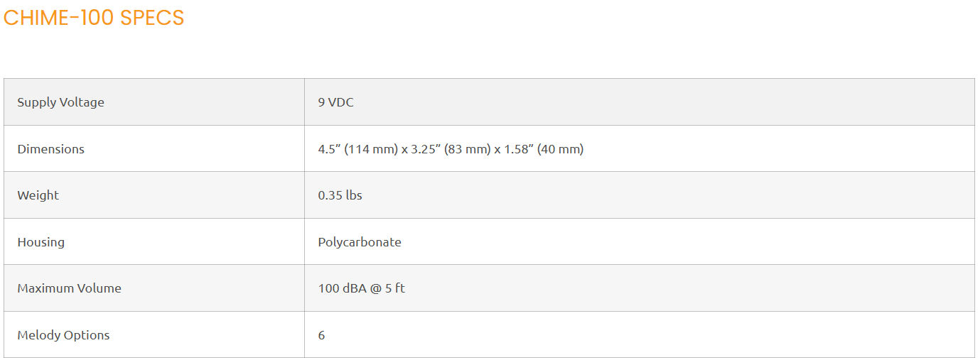This screenshot has height=360, width=980.
Task: Click the Housing label cell
Action: click(41, 242)
